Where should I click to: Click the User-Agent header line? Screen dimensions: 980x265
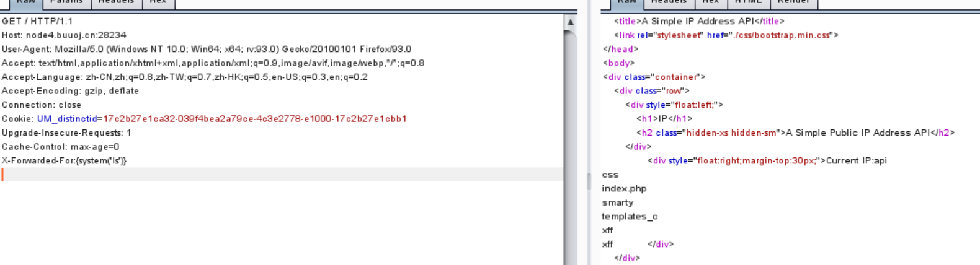(207, 49)
